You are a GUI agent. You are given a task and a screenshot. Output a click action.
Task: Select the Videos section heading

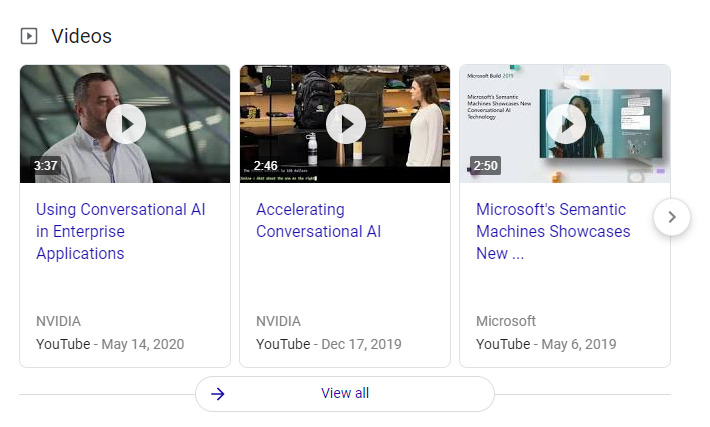tap(81, 36)
